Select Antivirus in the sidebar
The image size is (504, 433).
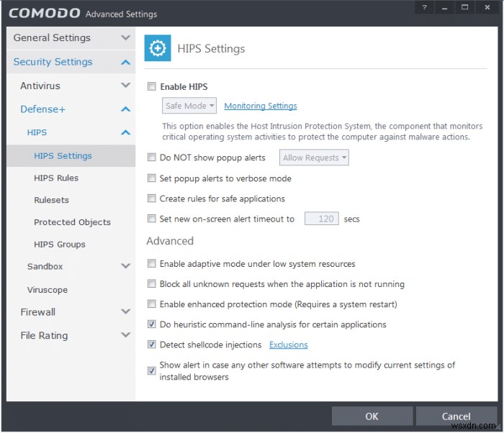[x=40, y=86]
